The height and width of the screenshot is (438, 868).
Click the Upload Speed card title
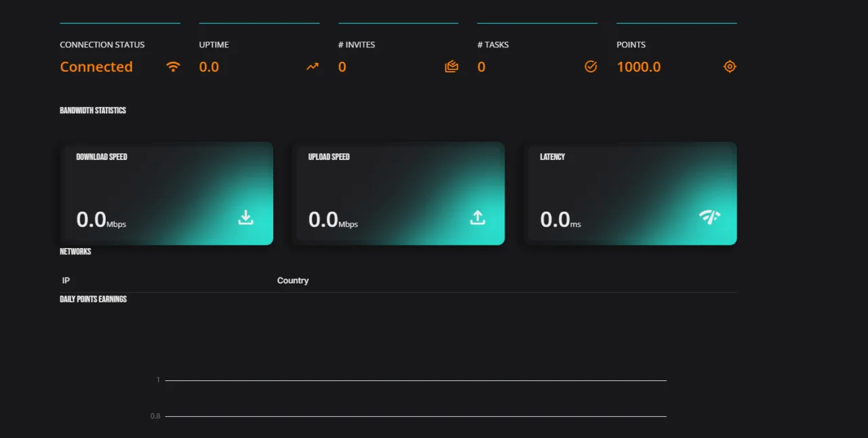pyautogui.click(x=329, y=157)
